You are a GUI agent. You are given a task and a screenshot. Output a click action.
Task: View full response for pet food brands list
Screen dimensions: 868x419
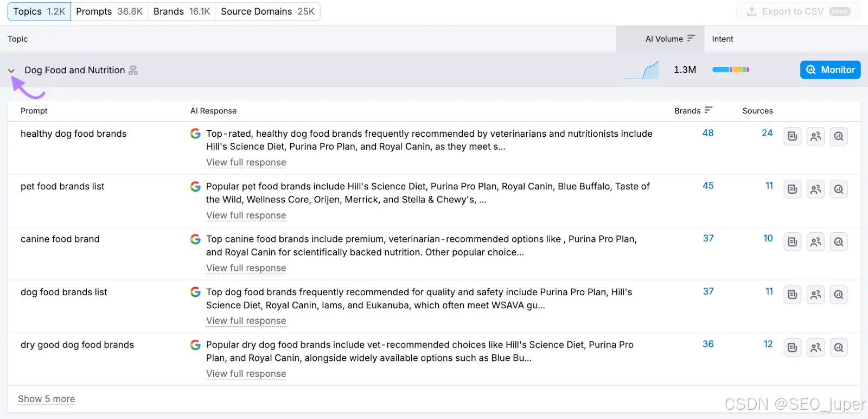[246, 215]
